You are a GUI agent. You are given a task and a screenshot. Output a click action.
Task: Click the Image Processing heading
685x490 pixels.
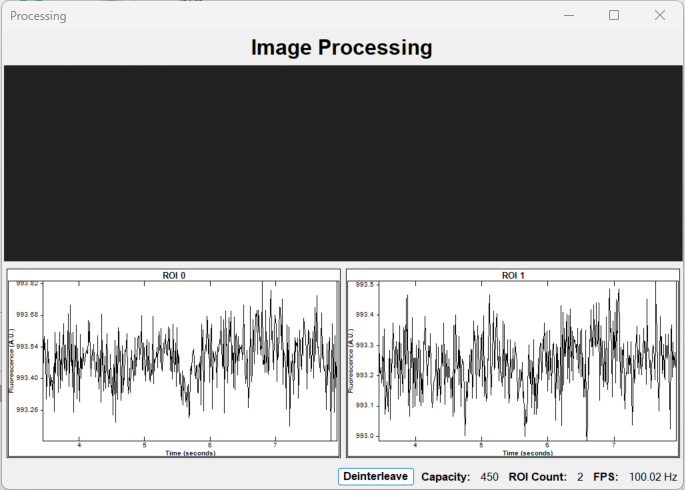pyautogui.click(x=342, y=48)
